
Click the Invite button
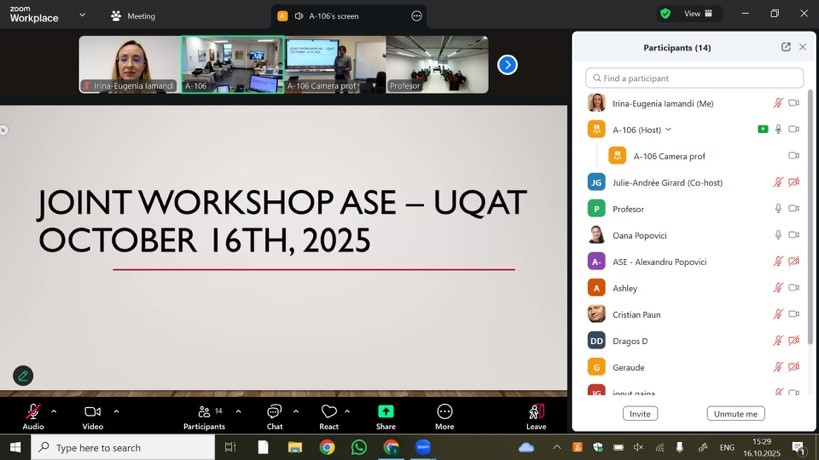click(640, 414)
